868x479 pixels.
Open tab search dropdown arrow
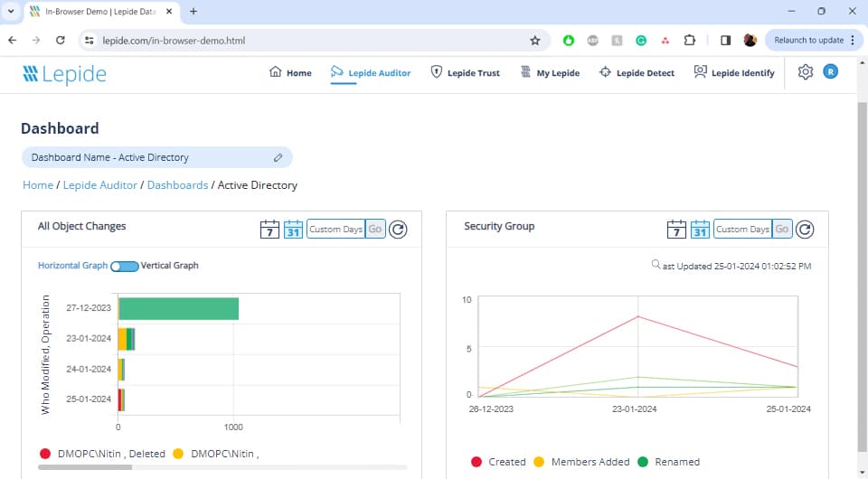click(11, 11)
